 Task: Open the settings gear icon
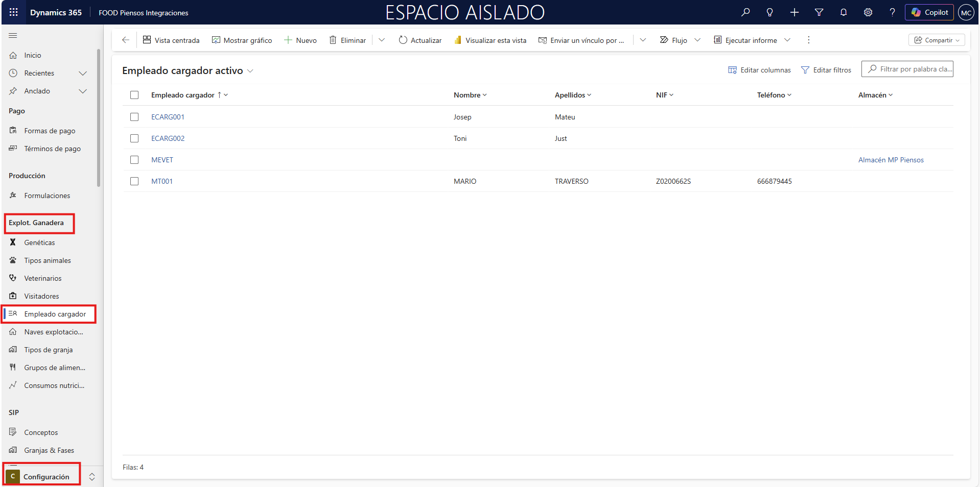pos(868,12)
